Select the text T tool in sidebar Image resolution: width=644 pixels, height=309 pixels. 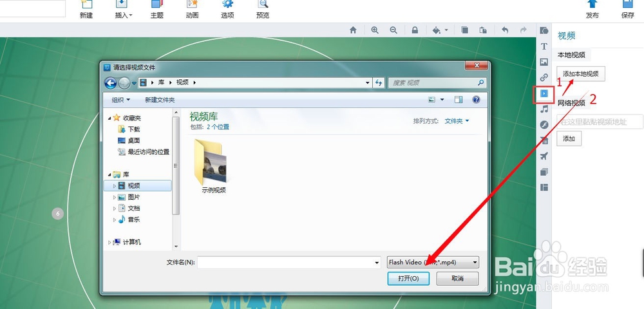pyautogui.click(x=544, y=46)
